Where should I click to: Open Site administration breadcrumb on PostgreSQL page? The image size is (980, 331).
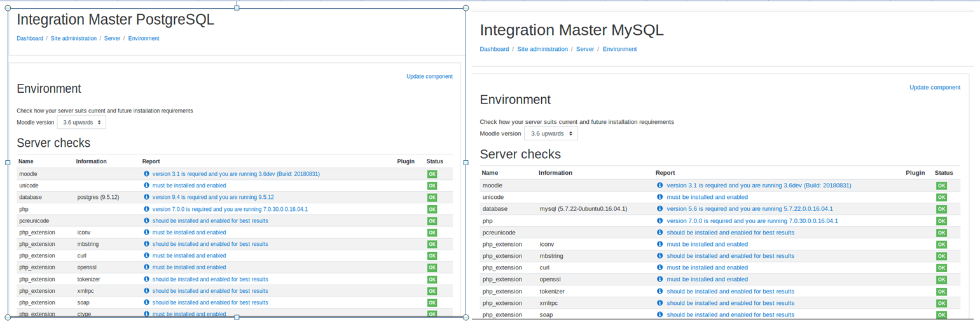pos(74,38)
